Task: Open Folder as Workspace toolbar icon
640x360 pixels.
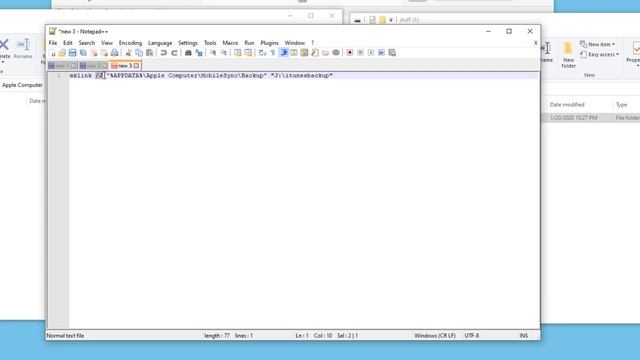Action: tap(325, 53)
